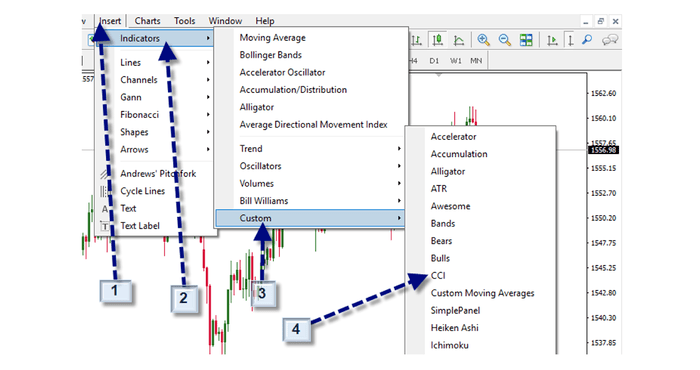Select the bar chart icon

417,40
